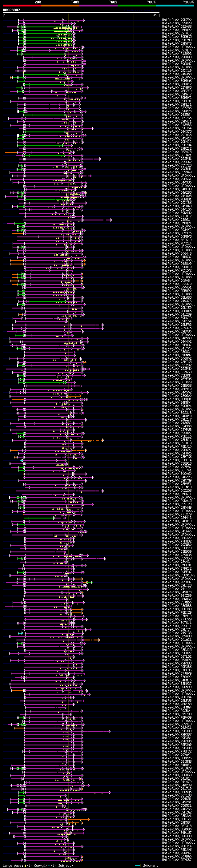Click hit name UniRef100_Q2PET4
Image resolution: width=197 pixels, height=868 pixels.
(177, 460)
